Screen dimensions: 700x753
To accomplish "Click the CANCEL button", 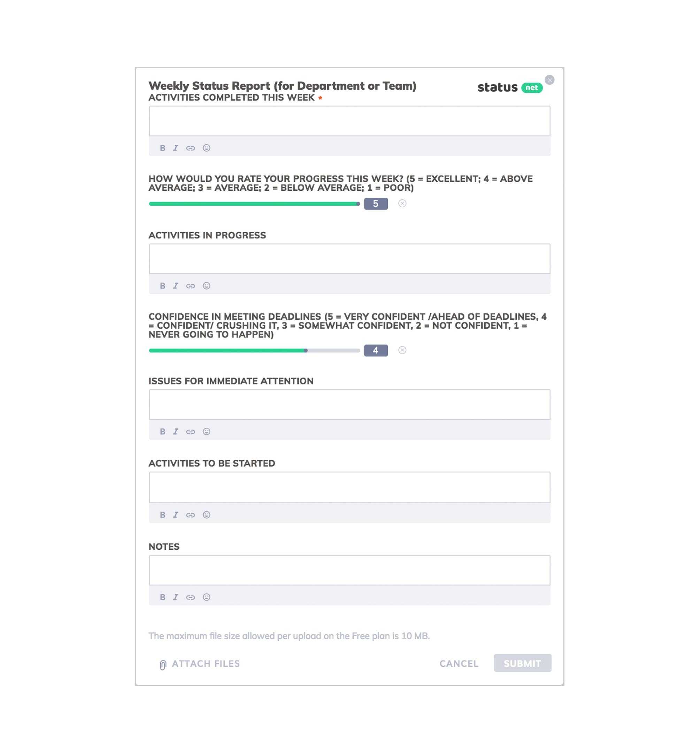I will (459, 663).
